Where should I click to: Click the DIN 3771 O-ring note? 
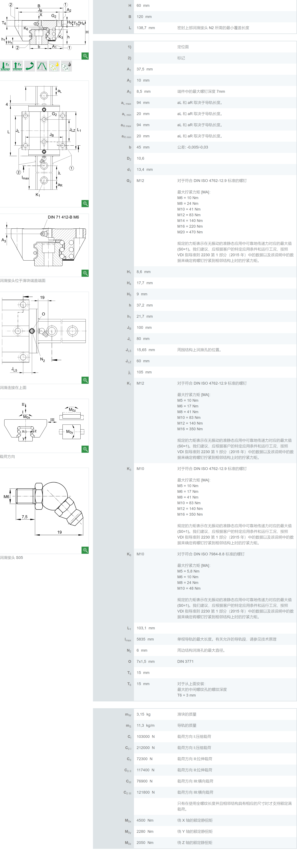(185, 661)
